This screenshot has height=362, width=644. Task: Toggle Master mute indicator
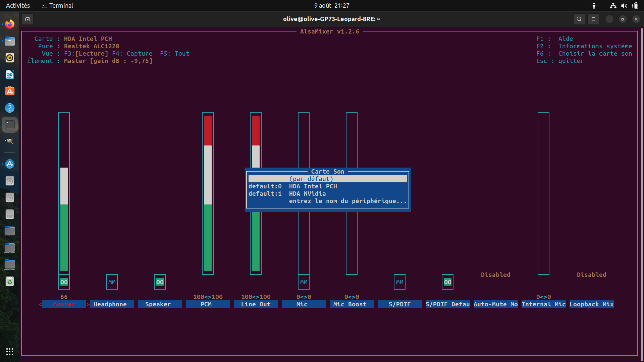(64, 282)
